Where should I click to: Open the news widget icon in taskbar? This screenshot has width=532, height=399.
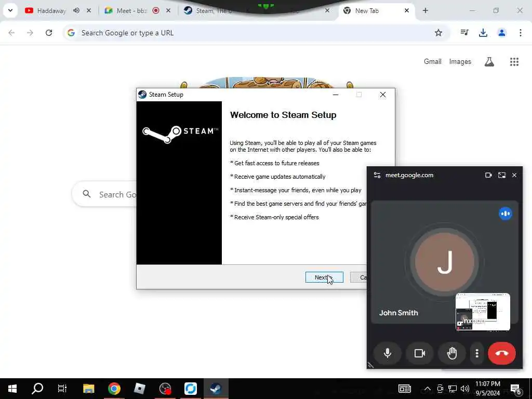404,389
